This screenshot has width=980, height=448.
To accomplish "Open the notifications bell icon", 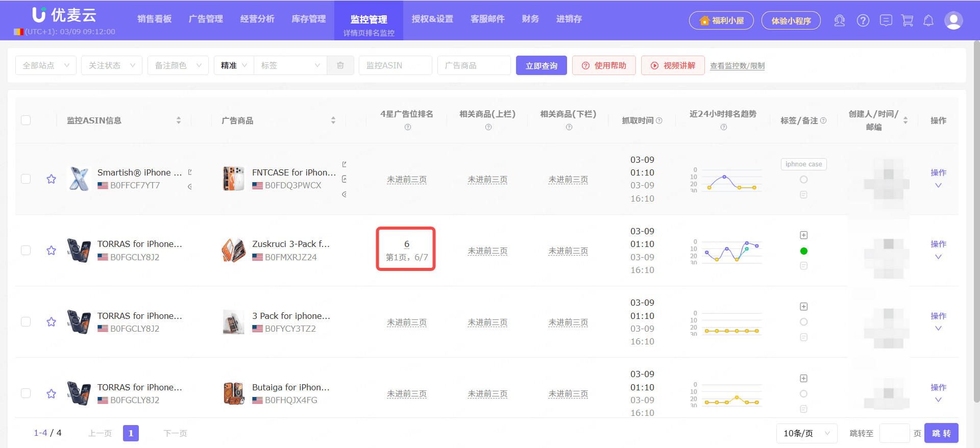I will [x=928, y=20].
